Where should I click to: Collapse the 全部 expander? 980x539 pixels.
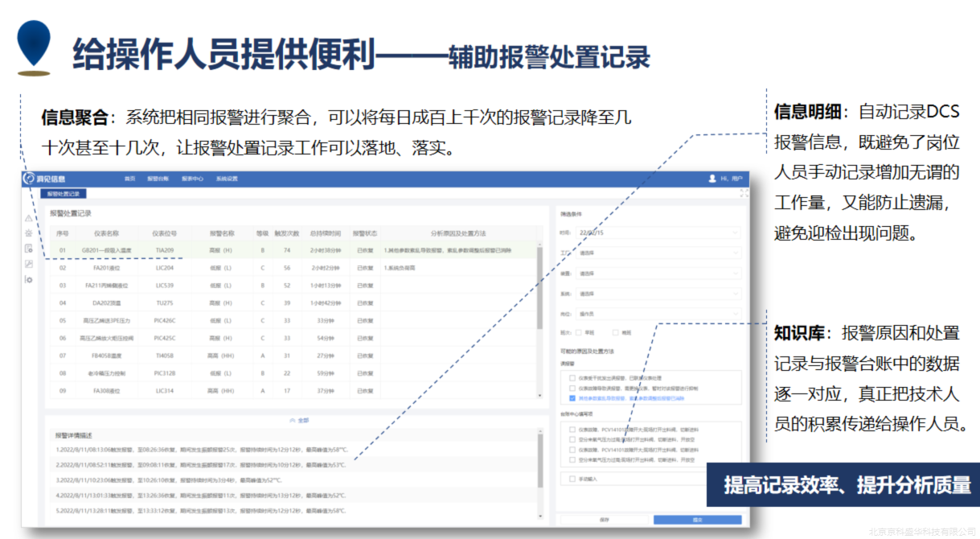point(298,421)
